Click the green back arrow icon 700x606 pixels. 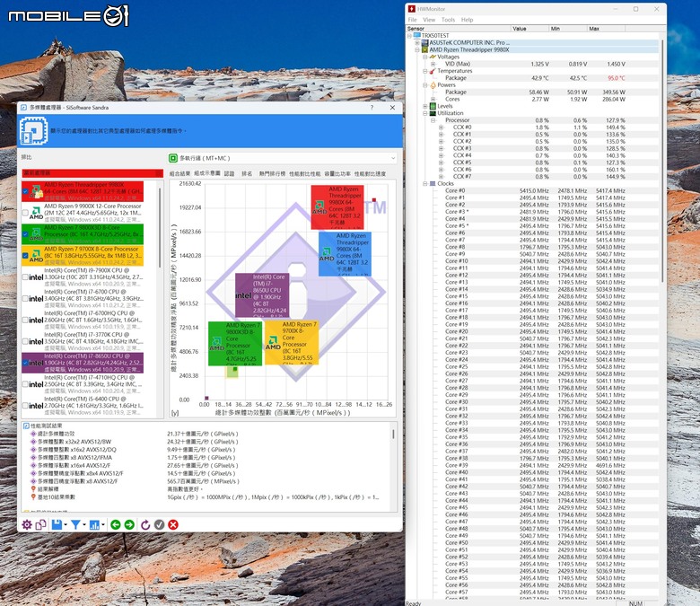point(115,524)
